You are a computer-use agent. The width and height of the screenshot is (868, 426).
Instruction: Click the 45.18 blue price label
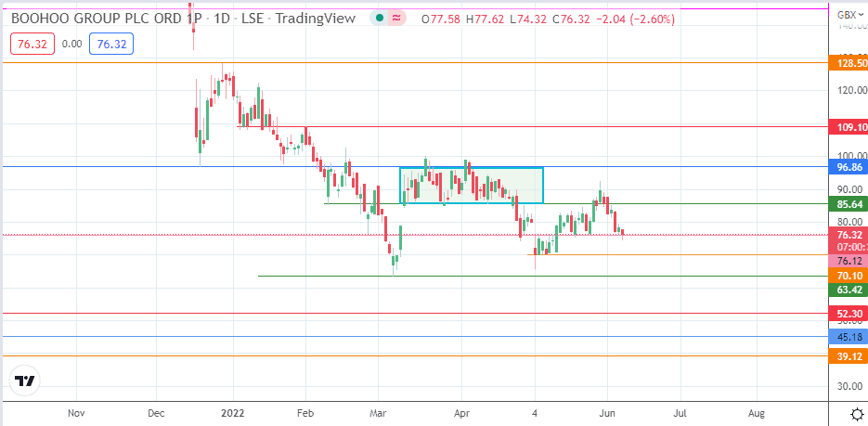click(x=849, y=336)
